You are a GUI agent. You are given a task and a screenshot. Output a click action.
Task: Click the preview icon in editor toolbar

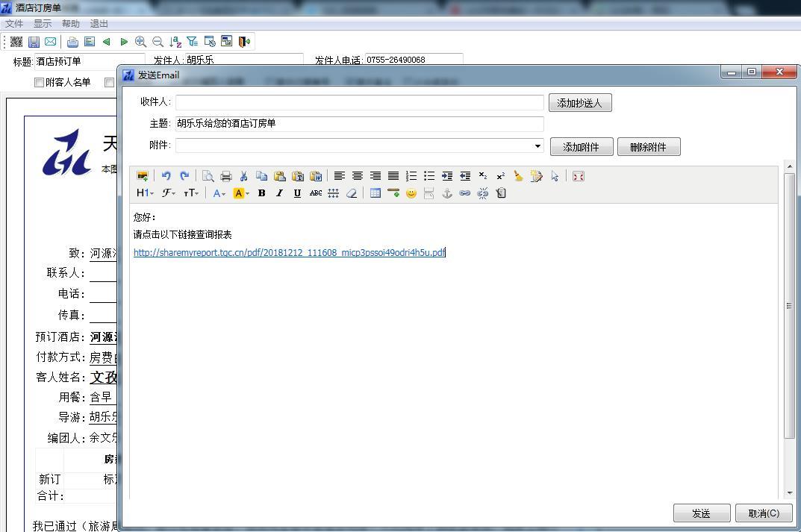[x=208, y=176]
